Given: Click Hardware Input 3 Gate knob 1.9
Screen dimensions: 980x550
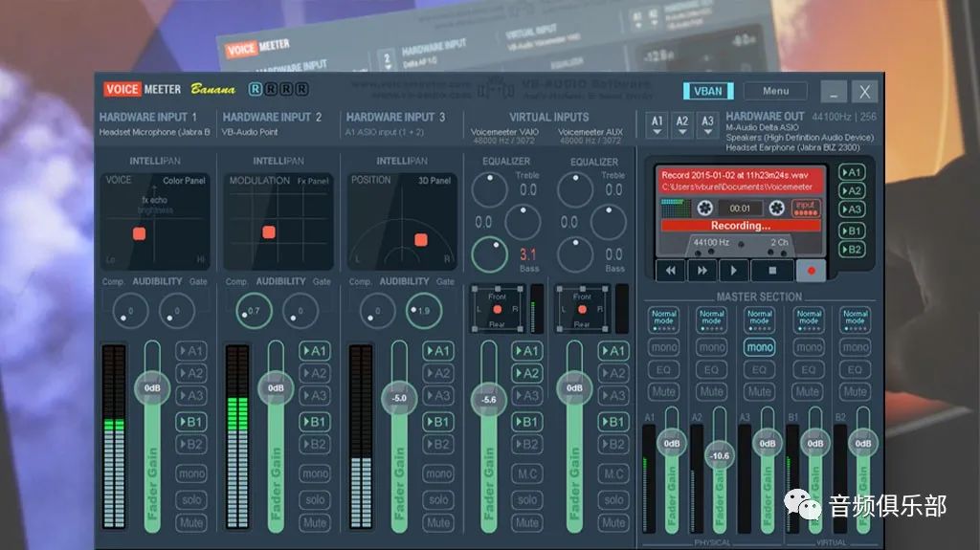Looking at the screenshot, I should [x=424, y=311].
